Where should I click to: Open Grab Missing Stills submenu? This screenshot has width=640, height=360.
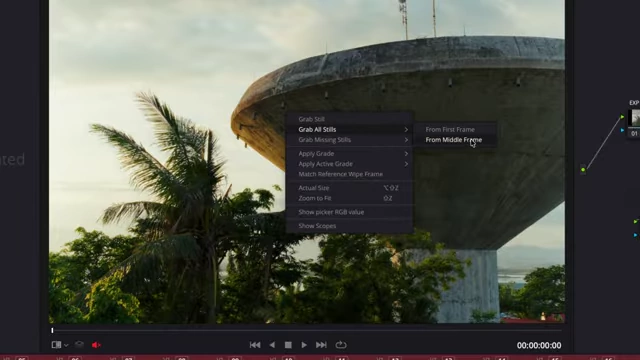[349, 140]
